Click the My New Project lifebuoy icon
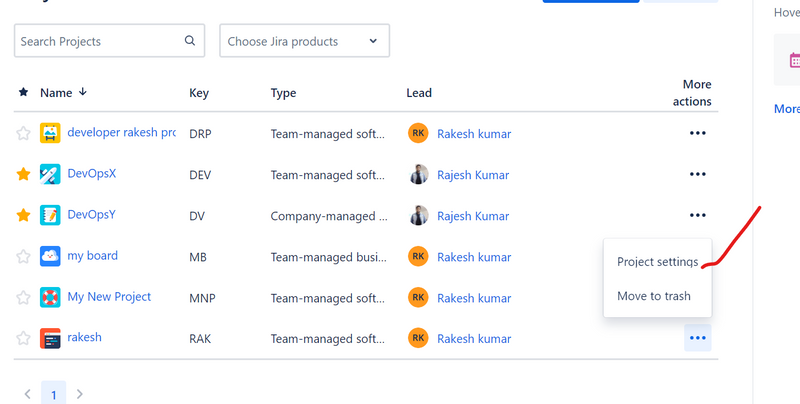The width and height of the screenshot is (800, 404). [50, 297]
